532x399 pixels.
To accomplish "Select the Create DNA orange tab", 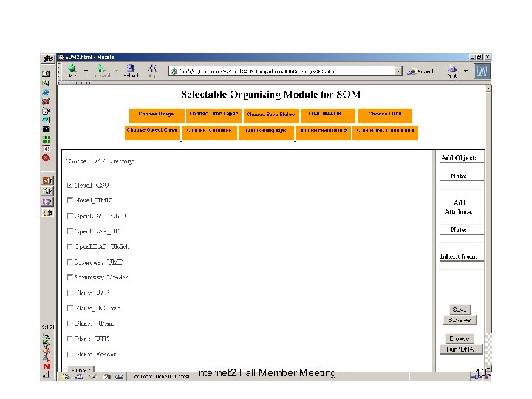I will pyautogui.click(x=386, y=132).
